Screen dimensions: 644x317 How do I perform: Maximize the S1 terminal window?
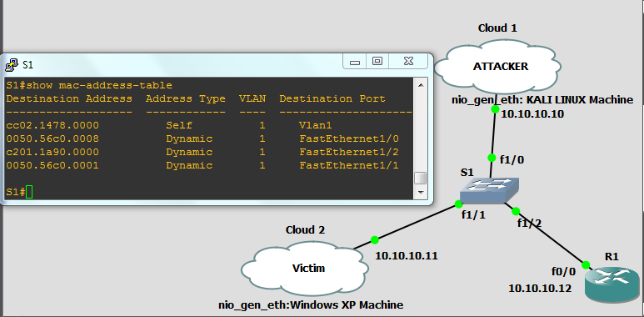pos(377,62)
